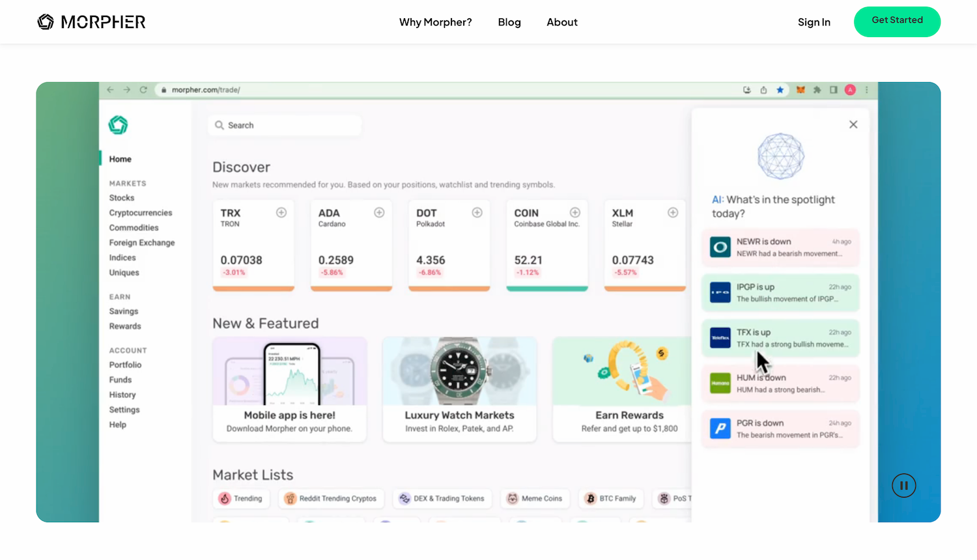Select the PGR logo in the spotlight feed
The width and height of the screenshot is (977, 560).
click(720, 428)
